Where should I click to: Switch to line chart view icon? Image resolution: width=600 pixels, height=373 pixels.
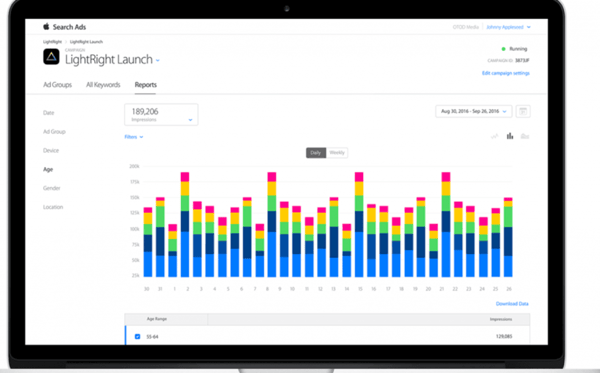click(x=494, y=136)
